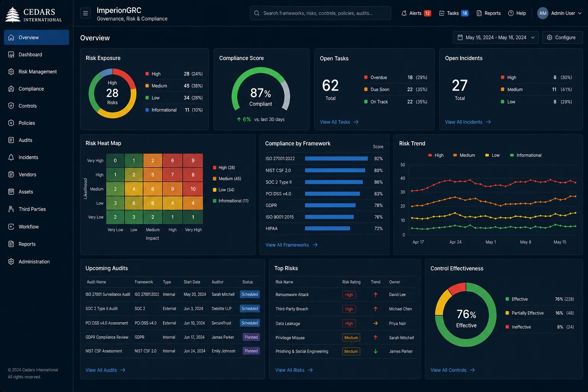The width and height of the screenshot is (588, 392).
Task: Open the hamburger menu toggle icon
Action: pos(85,13)
